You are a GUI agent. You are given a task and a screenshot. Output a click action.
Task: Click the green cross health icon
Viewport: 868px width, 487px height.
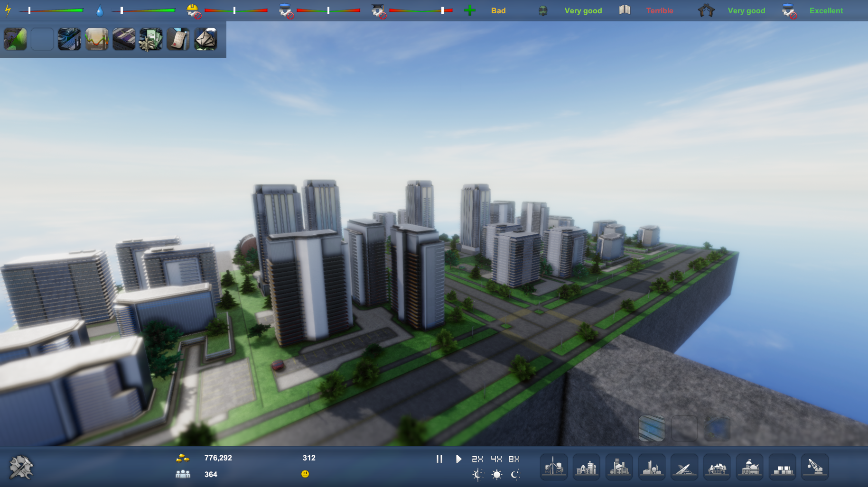[x=469, y=10]
